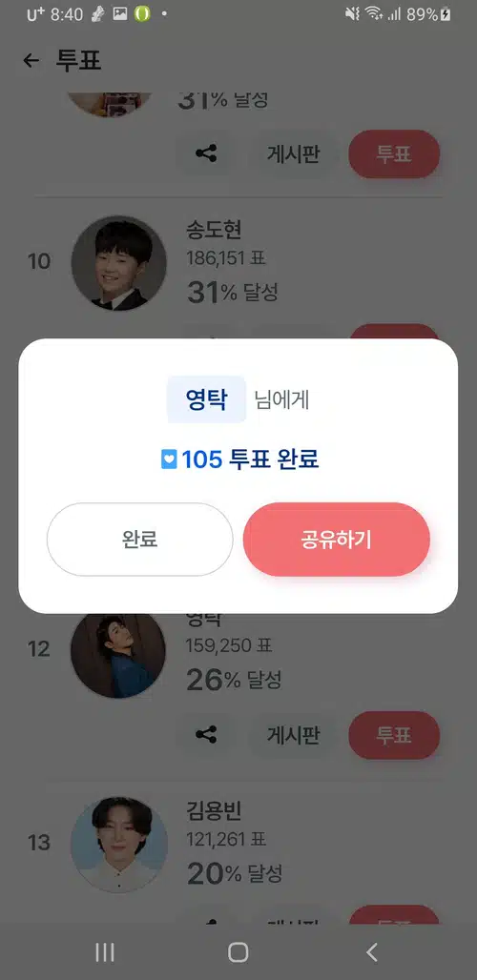Click the 공유하기 button
Viewport: 477px width, 980px height.
click(x=337, y=540)
